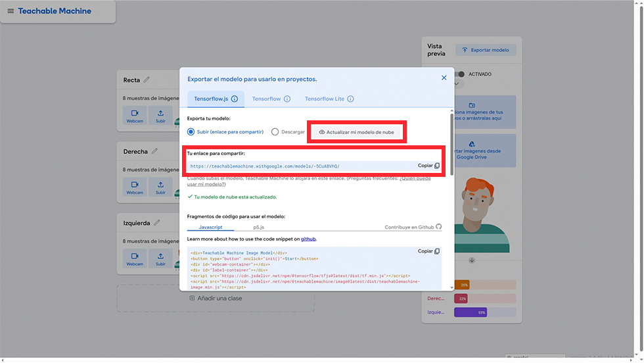Click 'Tu modelo de nube está actualizado' text
The height and width of the screenshot is (363, 644).
click(x=235, y=197)
